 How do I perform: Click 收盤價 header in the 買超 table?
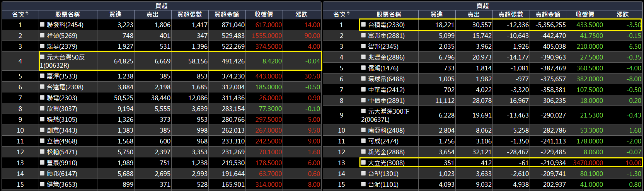[x=264, y=14]
